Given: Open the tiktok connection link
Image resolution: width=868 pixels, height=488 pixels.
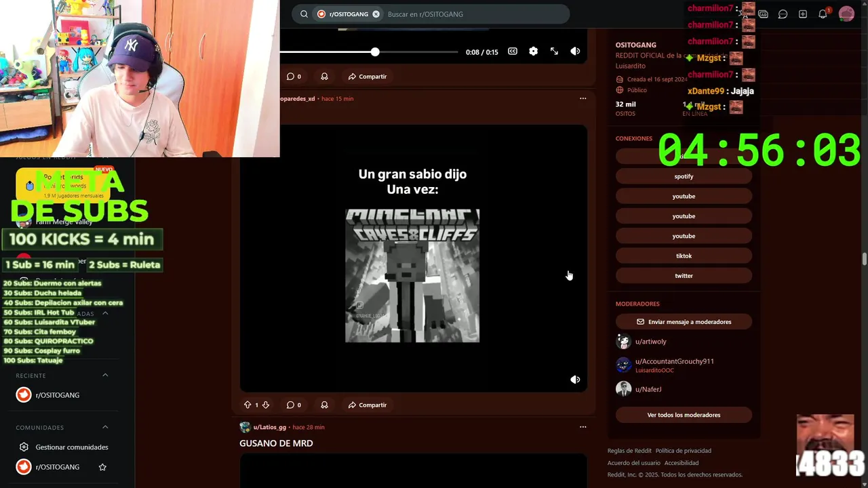Looking at the screenshot, I should pos(684,256).
